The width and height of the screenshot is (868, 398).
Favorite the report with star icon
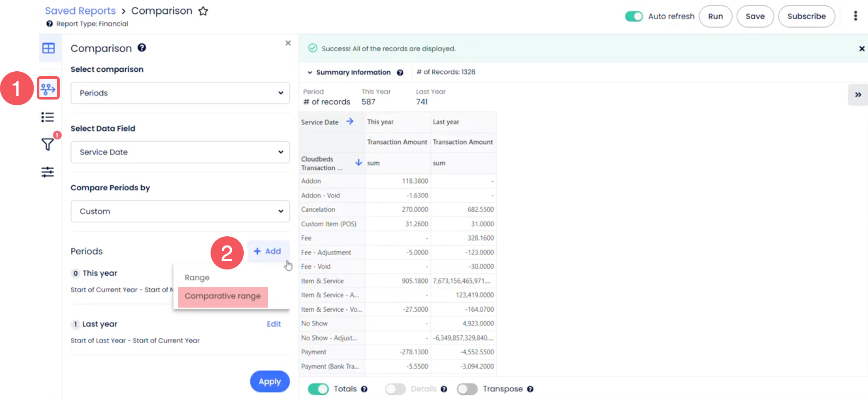point(203,11)
